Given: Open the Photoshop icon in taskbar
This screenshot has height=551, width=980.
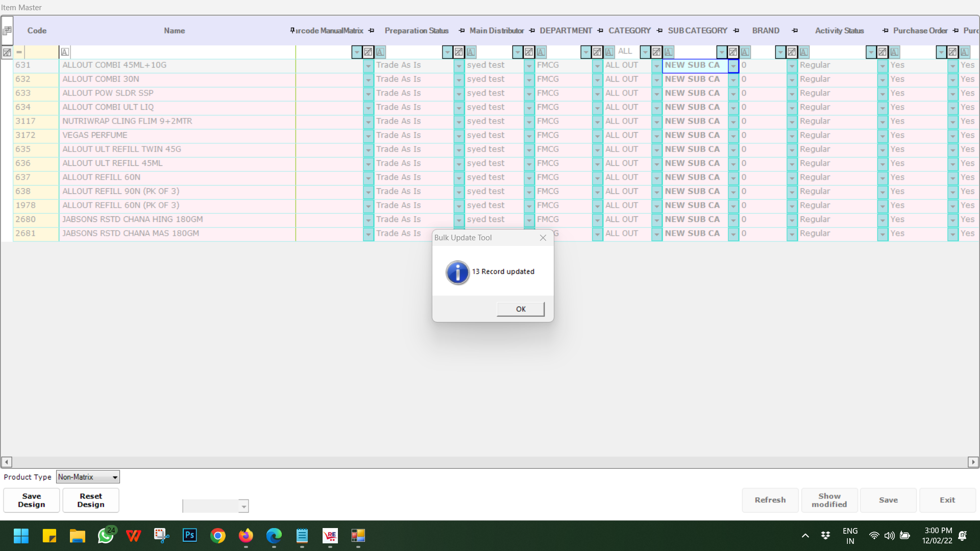Looking at the screenshot, I should coord(189,535).
